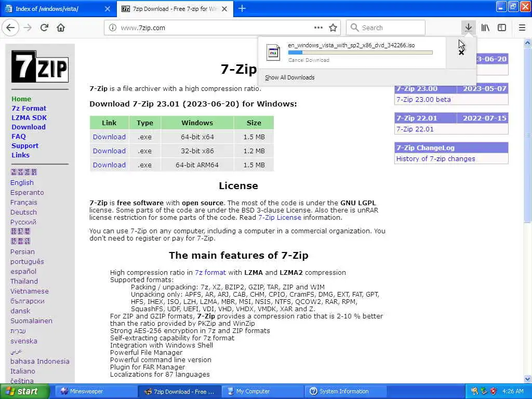Download the 64-bit ARM64 exe
The height and width of the screenshot is (399, 532).
pos(109,165)
